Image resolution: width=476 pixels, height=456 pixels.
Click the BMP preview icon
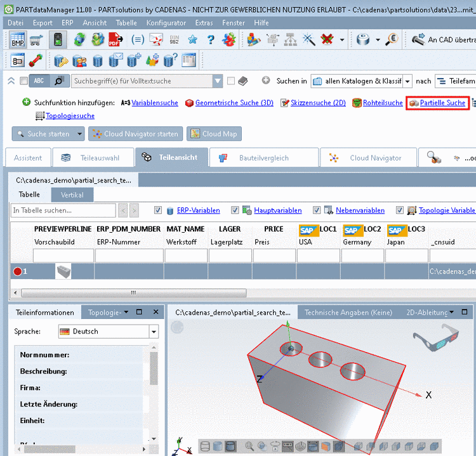(x=17, y=39)
